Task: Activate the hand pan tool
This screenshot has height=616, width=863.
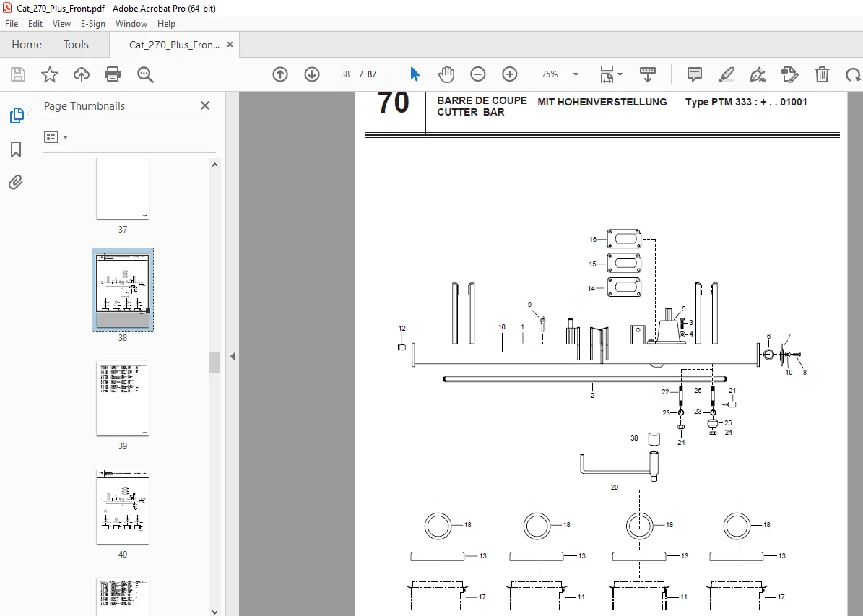Action: 446,74
